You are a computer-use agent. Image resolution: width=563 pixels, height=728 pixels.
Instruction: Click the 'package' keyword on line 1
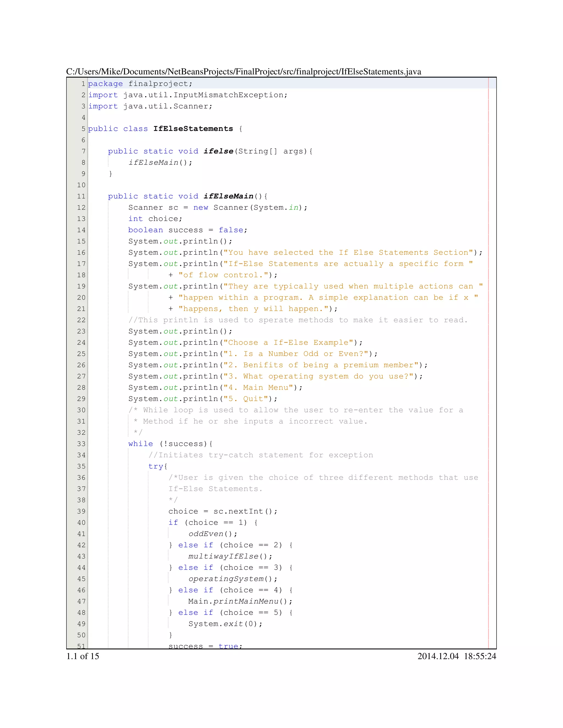tap(105, 84)
